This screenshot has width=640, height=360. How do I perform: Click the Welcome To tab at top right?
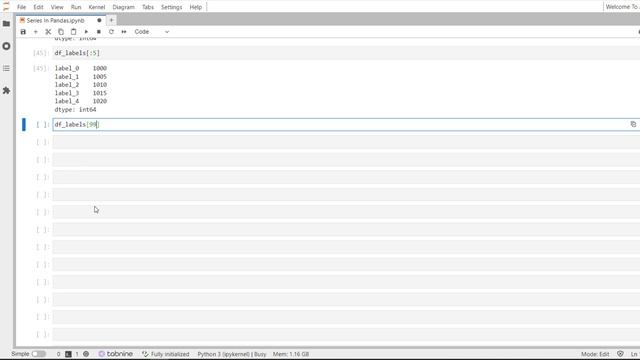coord(622,7)
